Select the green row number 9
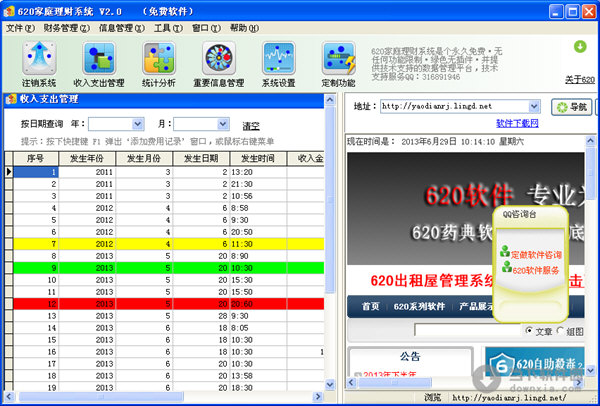The width and height of the screenshot is (600, 406). pos(168,268)
